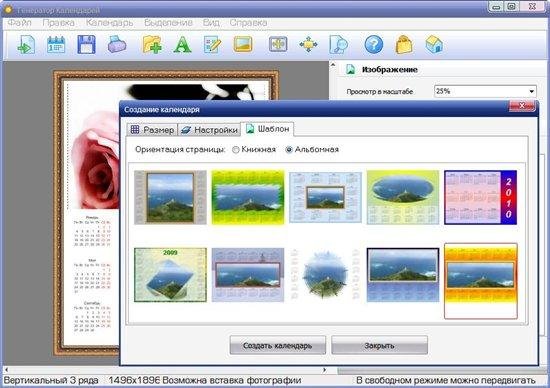Viewport: 550px width, 388px height.
Task: Click horizontal scrollbar right arrow
Action: click(x=325, y=370)
